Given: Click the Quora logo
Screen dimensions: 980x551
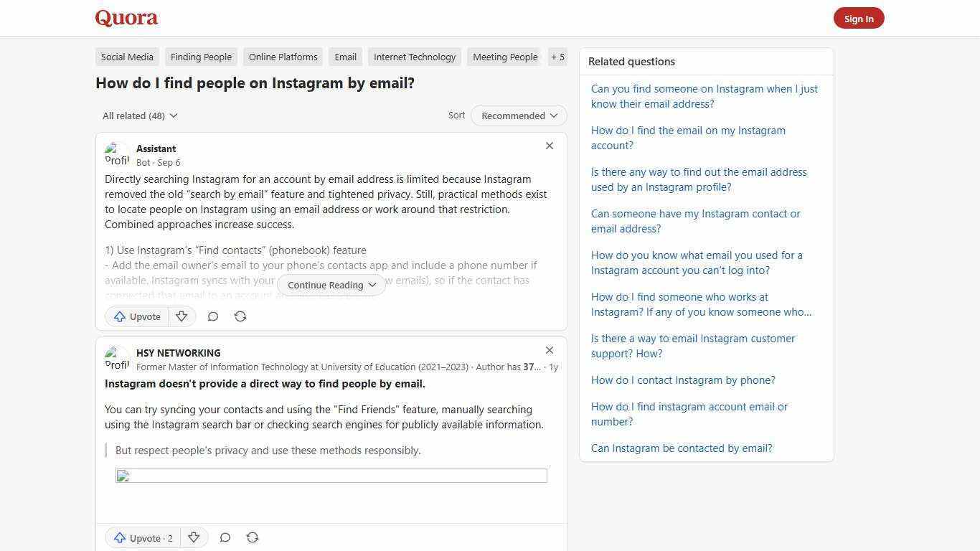Looking at the screenshot, I should pyautogui.click(x=126, y=18).
